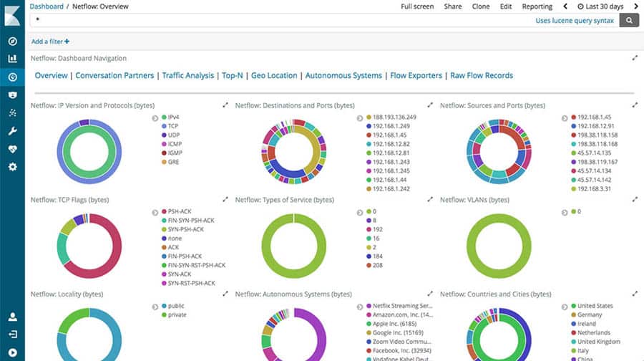Toggle the IPv4 legend entry
This screenshot has width=644, height=361.
[174, 117]
